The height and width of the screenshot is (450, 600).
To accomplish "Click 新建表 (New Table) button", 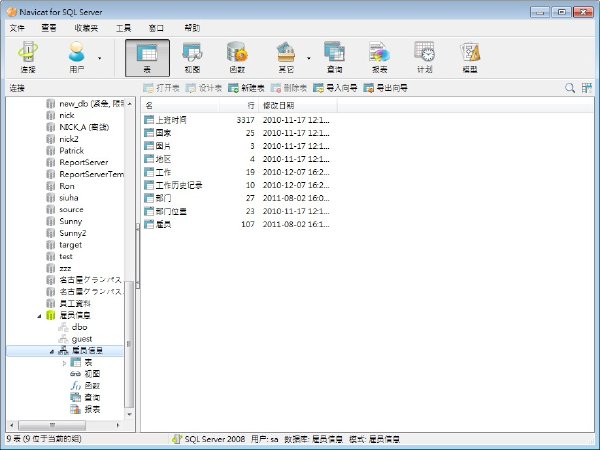I will (x=246, y=88).
